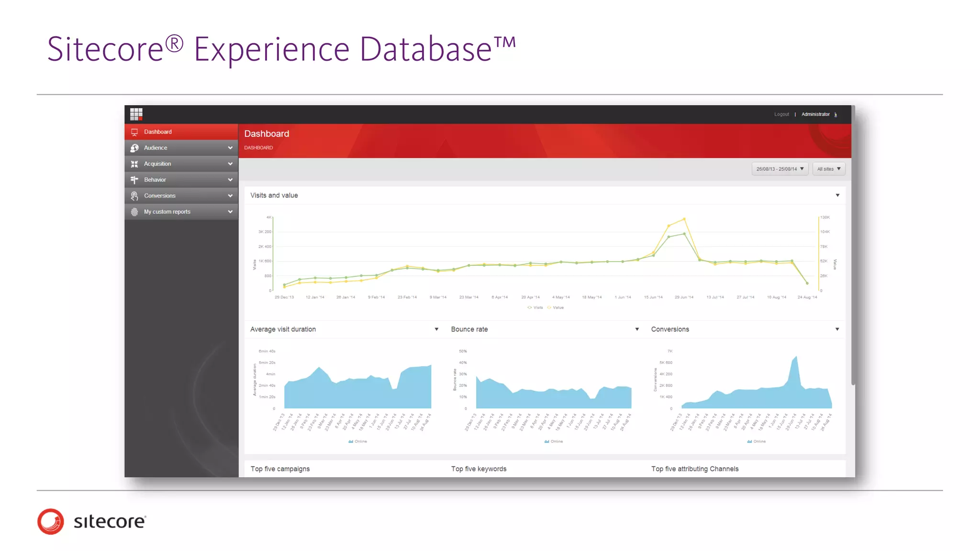Click the '24 Aug '14' axis label in Visits chart
980x551 pixels.
[x=807, y=298]
